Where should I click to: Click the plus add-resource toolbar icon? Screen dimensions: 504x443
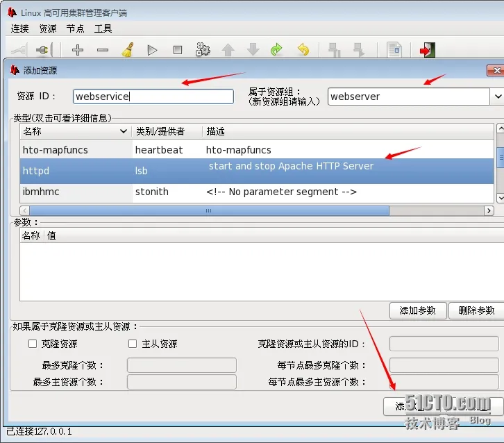[x=78, y=50]
